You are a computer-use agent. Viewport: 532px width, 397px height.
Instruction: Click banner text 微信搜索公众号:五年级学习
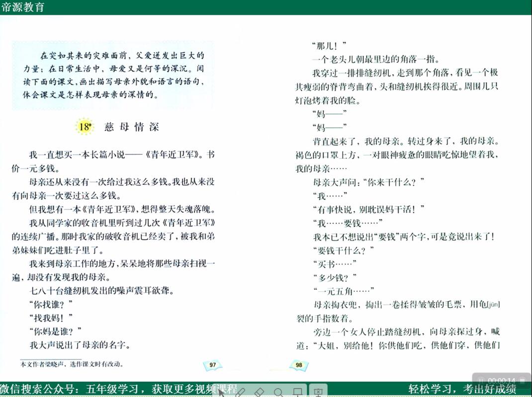(69, 389)
